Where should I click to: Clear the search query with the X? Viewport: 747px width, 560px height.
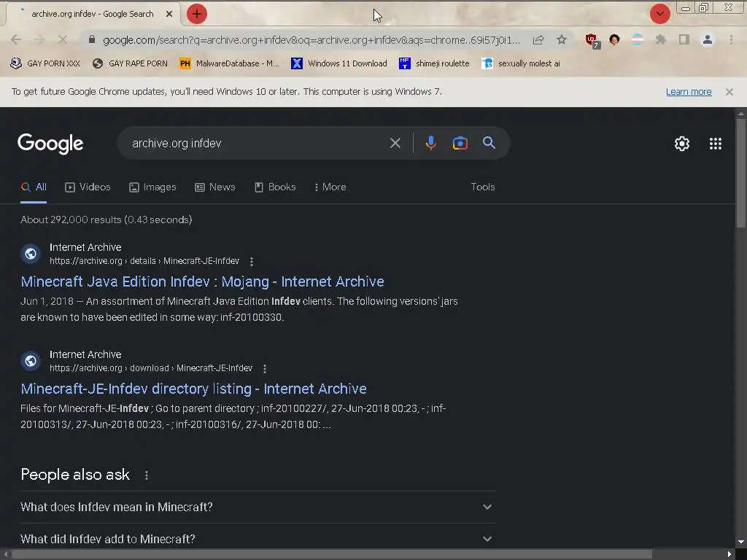pyautogui.click(x=395, y=143)
